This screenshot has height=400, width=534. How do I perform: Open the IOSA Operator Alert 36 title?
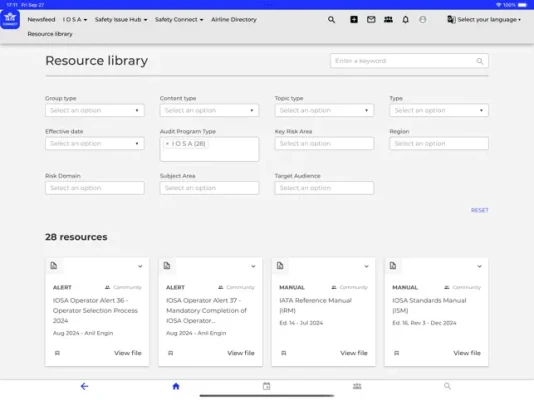point(95,310)
